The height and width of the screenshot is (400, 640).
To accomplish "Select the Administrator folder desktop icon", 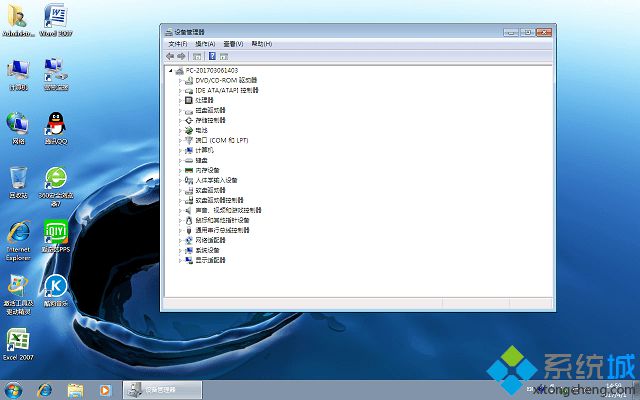I will pyautogui.click(x=18, y=20).
